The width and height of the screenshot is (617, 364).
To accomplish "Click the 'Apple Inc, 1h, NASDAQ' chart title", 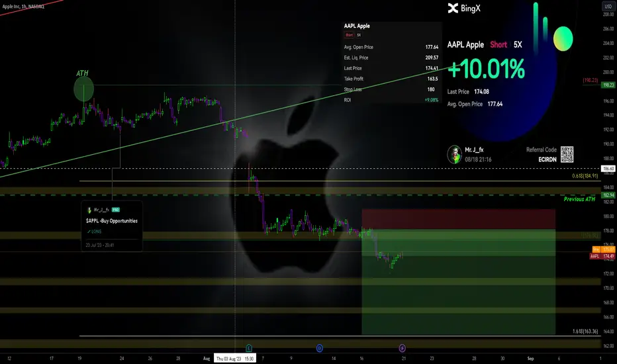I will click(x=23, y=7).
